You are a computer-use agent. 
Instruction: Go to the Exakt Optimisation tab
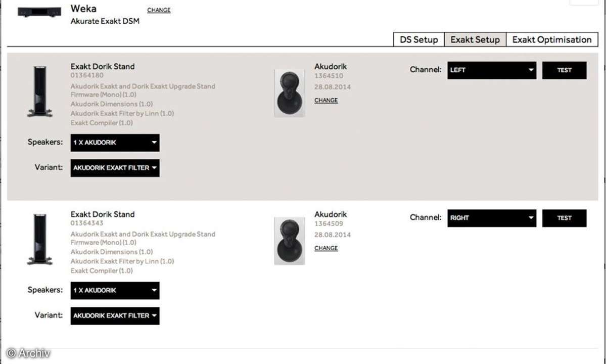point(551,40)
